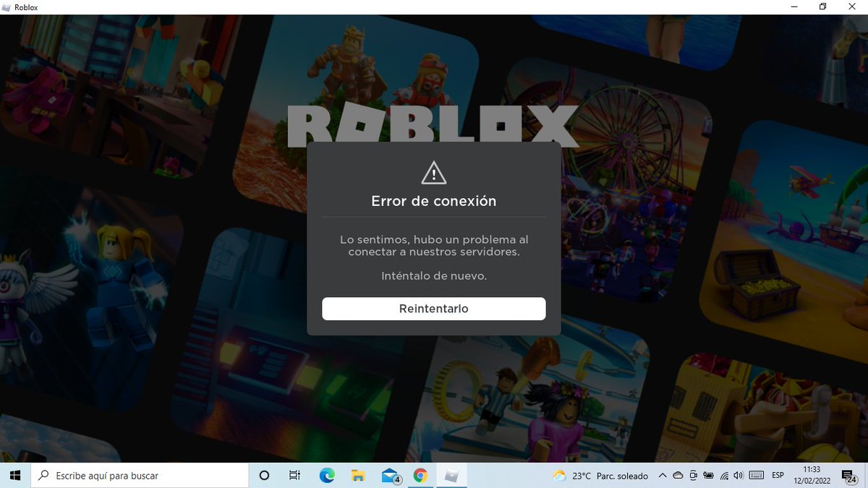Open File Explorer from the taskbar
The image size is (868, 488).
pos(357,476)
